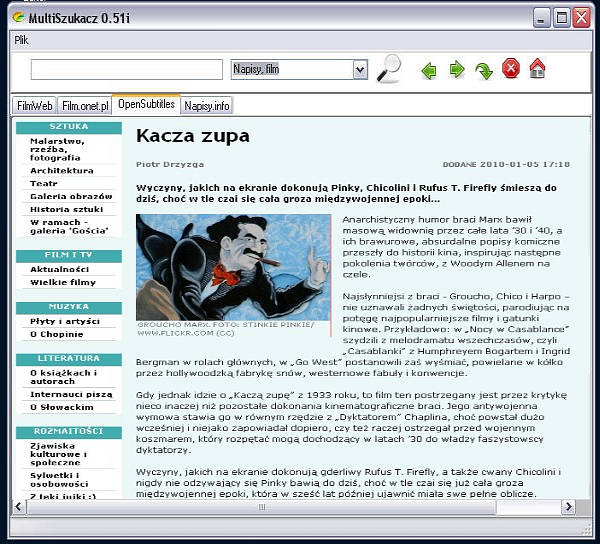Click the author name 'Piotr Drzyzga'
The image size is (600, 544).
tap(170, 165)
